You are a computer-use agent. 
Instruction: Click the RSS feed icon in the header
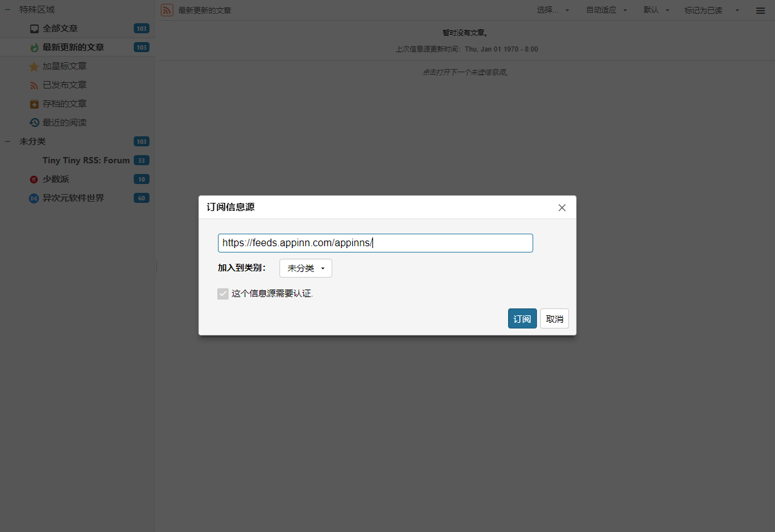coord(167,10)
